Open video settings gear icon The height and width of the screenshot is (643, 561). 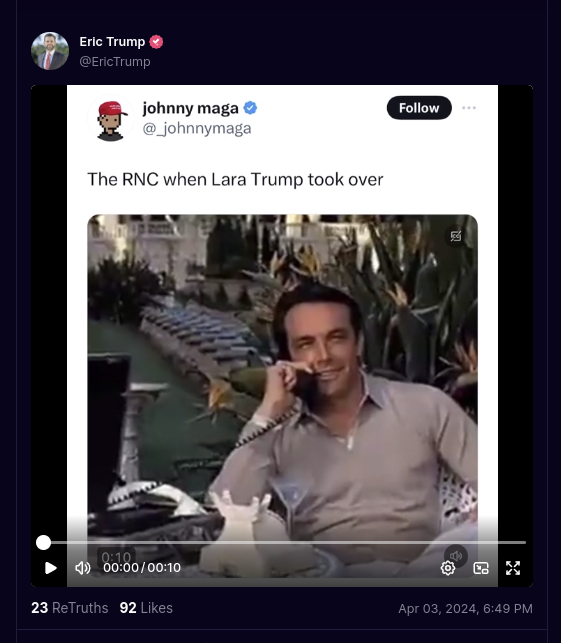(x=448, y=568)
